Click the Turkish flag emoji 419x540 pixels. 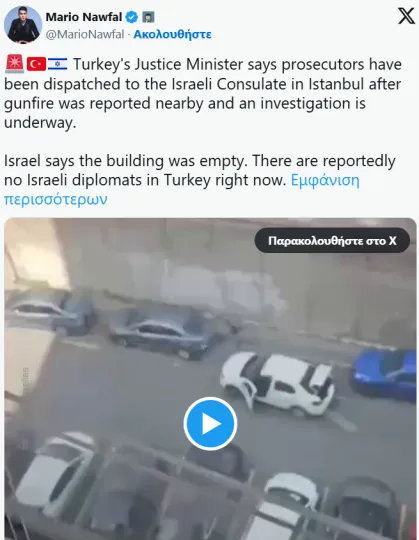coord(36,64)
